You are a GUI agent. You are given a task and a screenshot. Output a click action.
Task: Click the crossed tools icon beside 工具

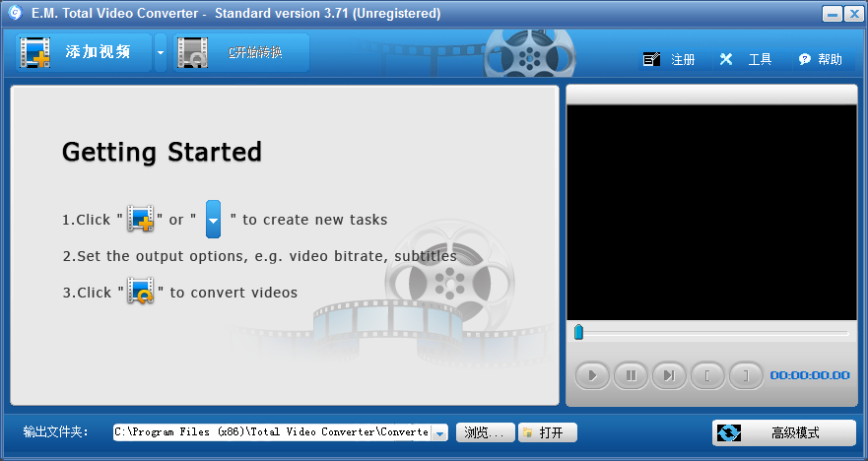pos(726,59)
